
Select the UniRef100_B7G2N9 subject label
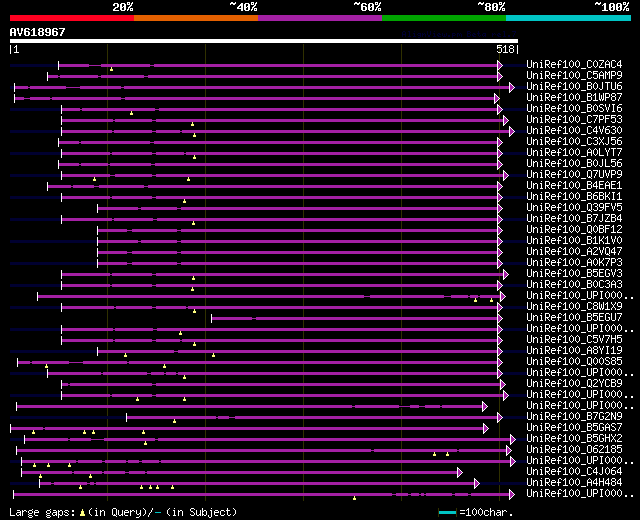[x=574, y=417]
